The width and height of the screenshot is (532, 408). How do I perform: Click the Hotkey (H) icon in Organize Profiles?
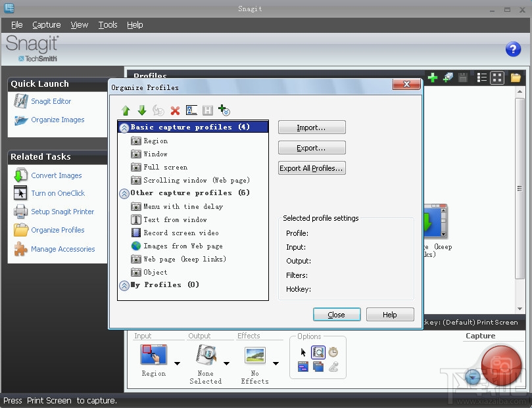click(x=207, y=110)
